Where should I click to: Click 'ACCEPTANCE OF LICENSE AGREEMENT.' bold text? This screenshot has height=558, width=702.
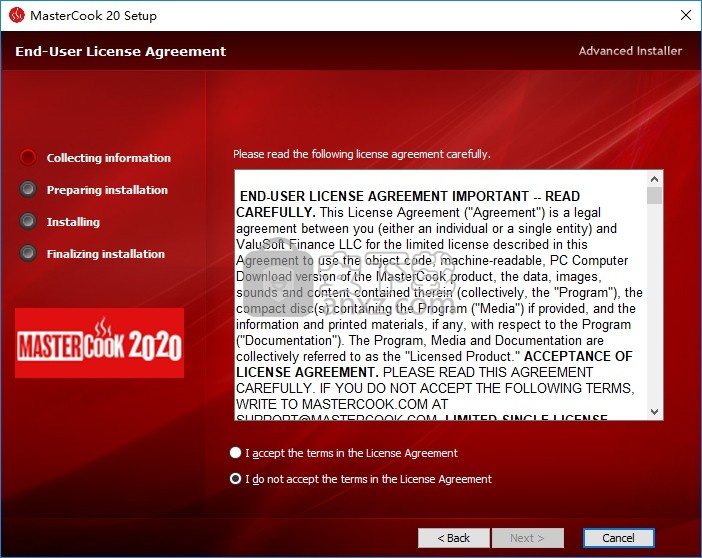pyautogui.click(x=434, y=365)
